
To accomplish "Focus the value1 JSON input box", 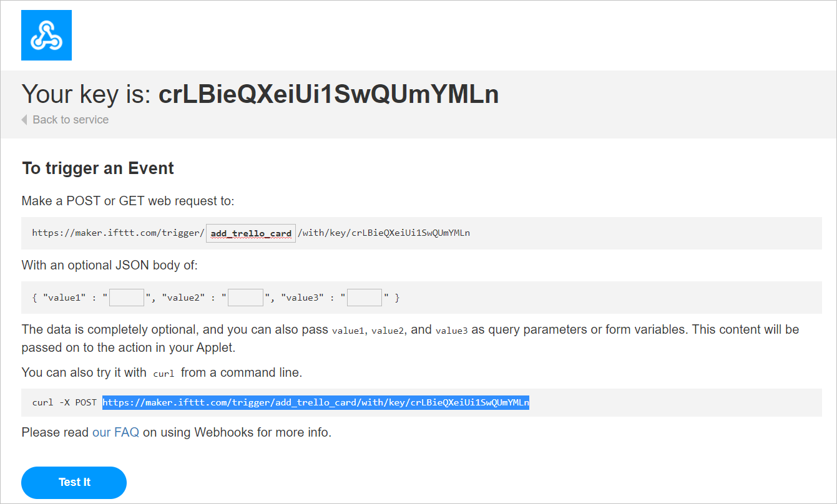I will [x=127, y=298].
